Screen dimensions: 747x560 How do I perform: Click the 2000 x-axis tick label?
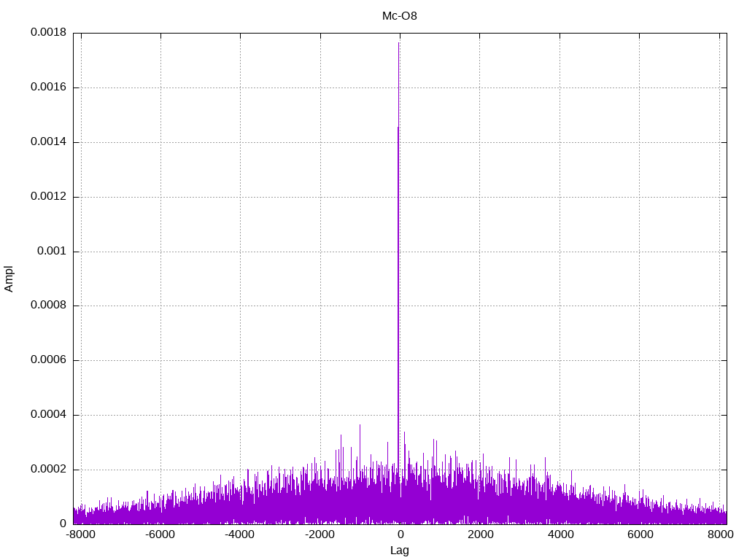click(480, 534)
